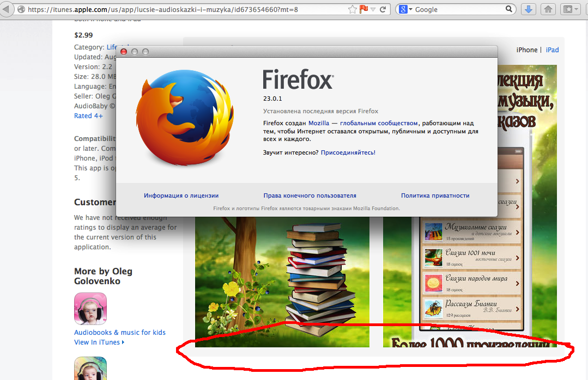Switch screenshots to the iPad tab
588x380 pixels.
[x=552, y=50]
